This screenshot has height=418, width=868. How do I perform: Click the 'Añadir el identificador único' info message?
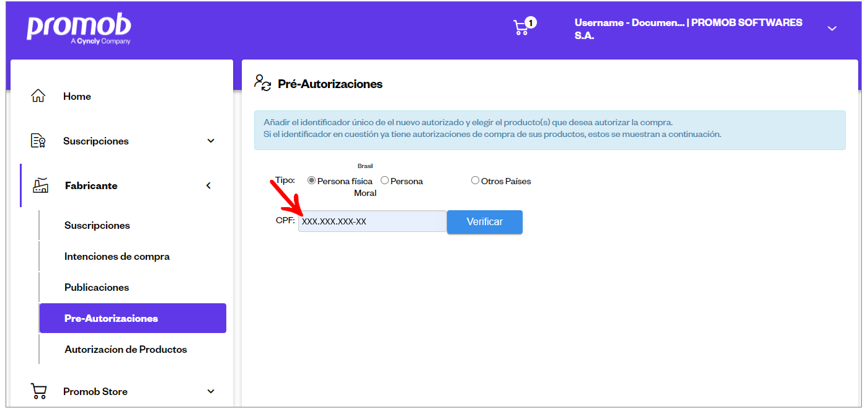[x=550, y=130]
